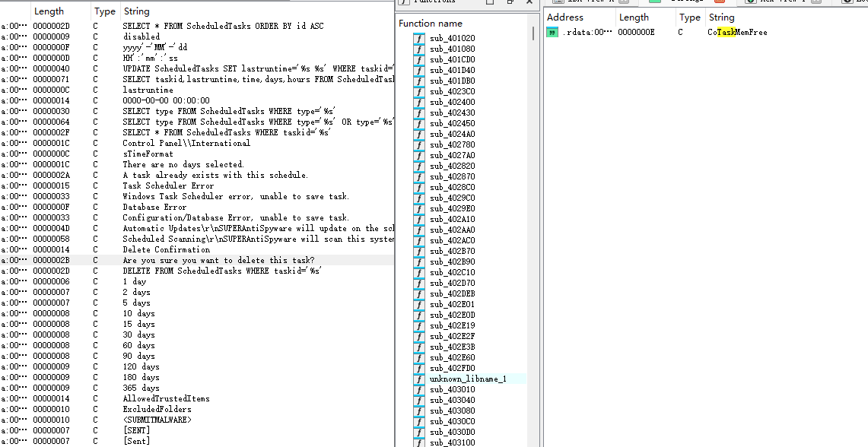Select the function icon for sub_402B70
The height and width of the screenshot is (447, 868).
[x=419, y=251]
